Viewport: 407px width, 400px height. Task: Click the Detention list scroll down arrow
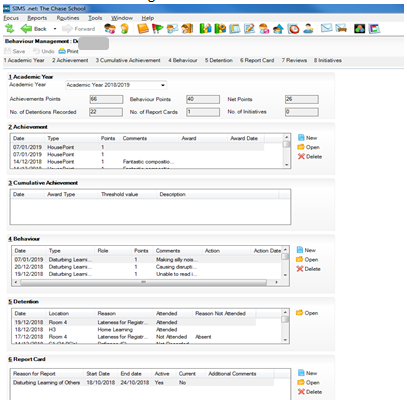[x=285, y=340]
